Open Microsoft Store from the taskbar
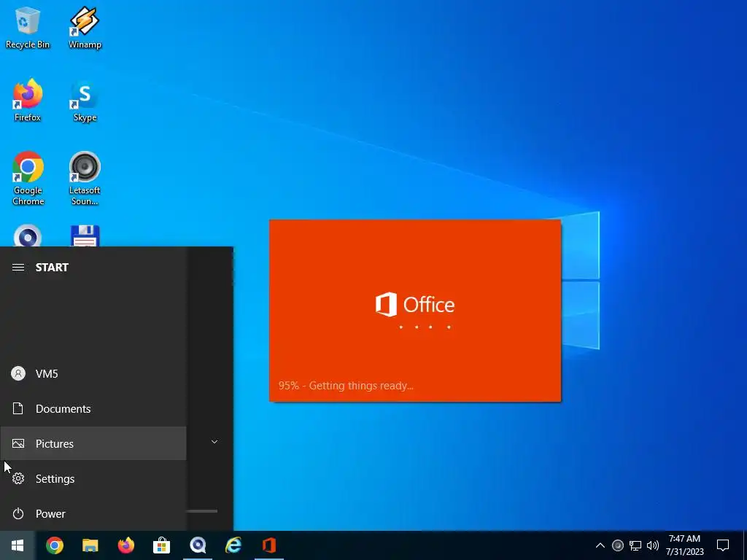Screen dimensions: 747x560 coord(161,545)
